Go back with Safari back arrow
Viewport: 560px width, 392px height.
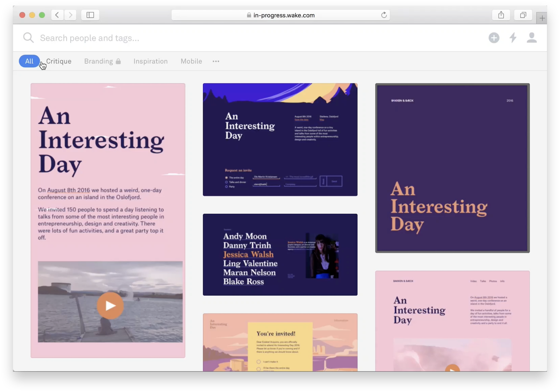coord(57,15)
